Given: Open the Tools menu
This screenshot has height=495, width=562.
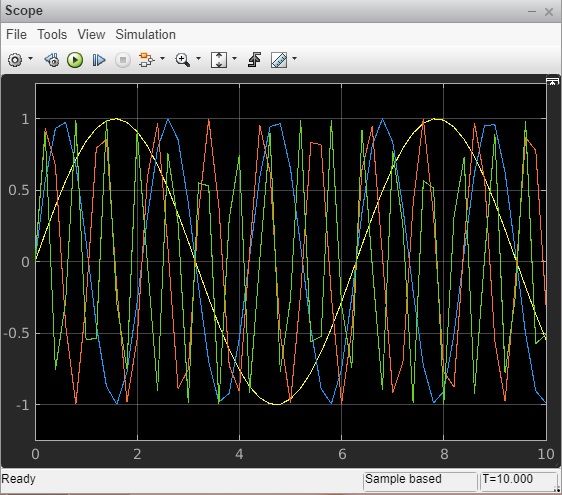Looking at the screenshot, I should coord(52,34).
